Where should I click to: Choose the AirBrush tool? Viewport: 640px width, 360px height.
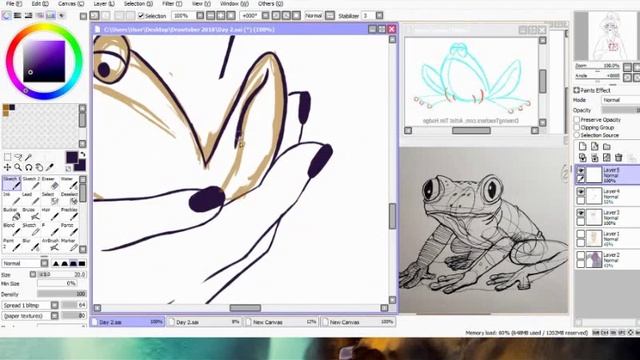50,245
